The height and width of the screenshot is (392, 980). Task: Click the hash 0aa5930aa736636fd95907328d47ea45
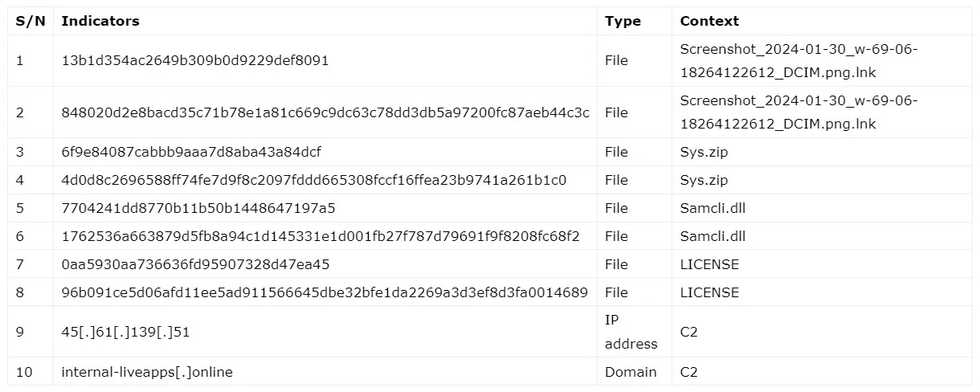[x=195, y=264]
